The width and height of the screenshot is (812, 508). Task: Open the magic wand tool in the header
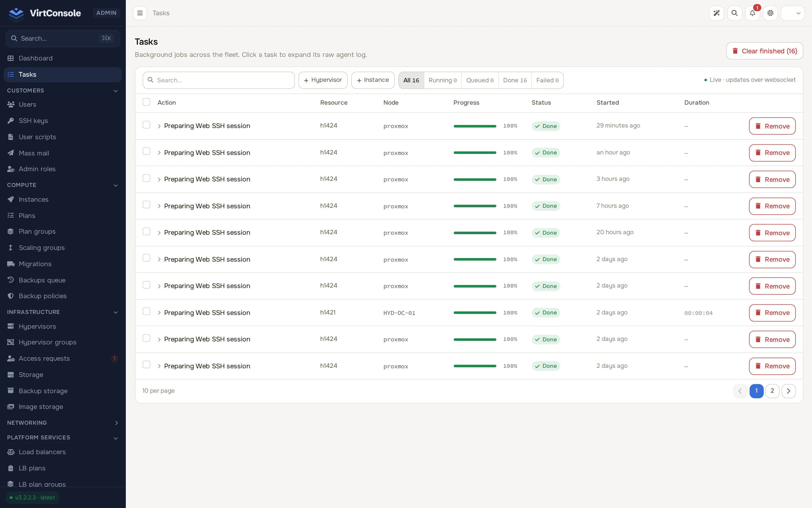coord(716,13)
